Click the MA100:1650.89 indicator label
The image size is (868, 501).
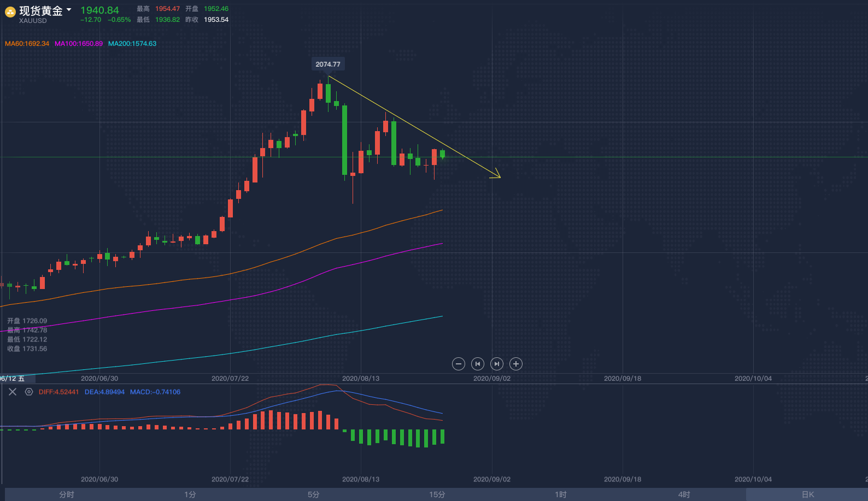(79, 44)
